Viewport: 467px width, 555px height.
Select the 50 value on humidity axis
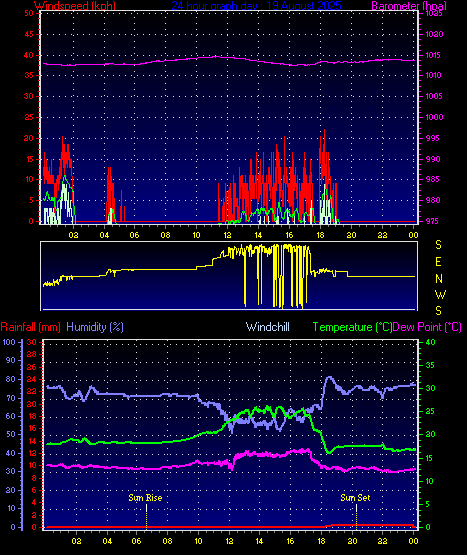11,434
